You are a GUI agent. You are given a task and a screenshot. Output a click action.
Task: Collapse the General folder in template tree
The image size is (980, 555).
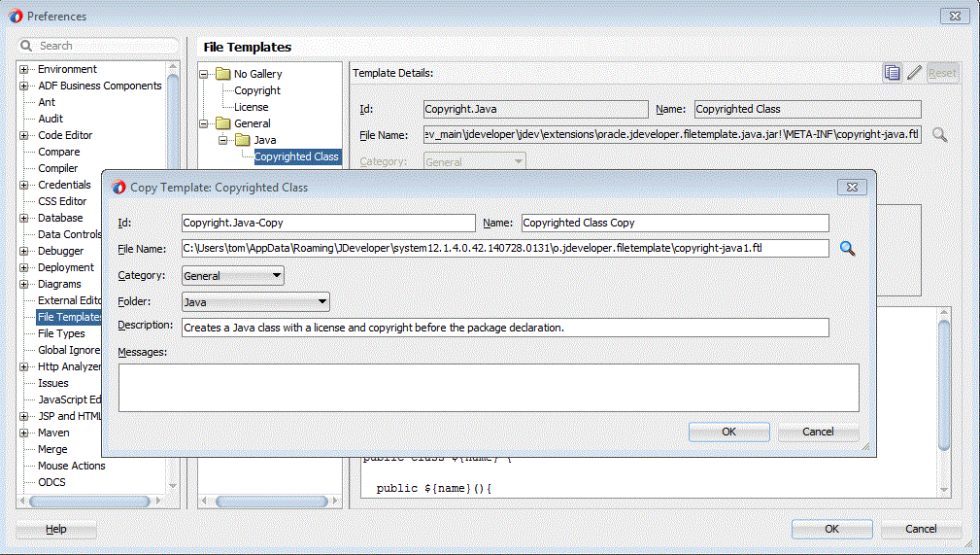pyautogui.click(x=204, y=123)
